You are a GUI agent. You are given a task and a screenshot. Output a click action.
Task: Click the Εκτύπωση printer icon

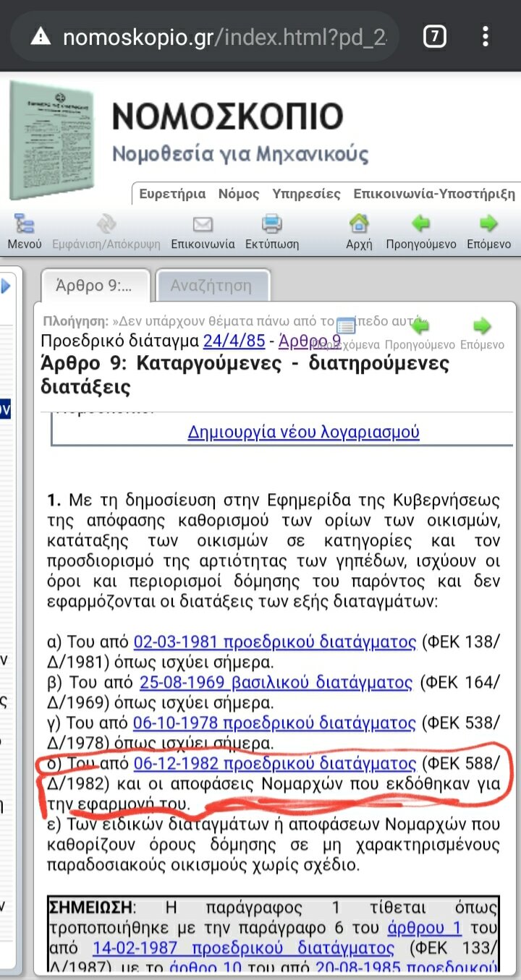pos(271,223)
